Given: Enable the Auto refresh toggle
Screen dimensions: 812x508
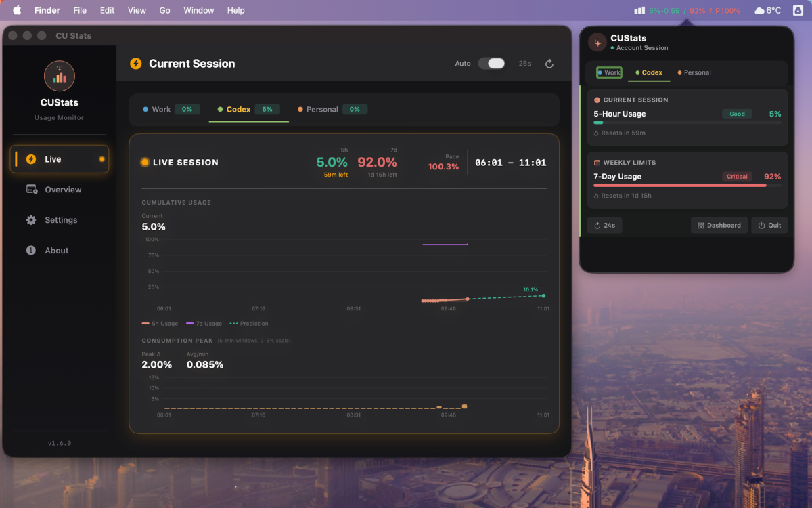Looking at the screenshot, I should click(x=493, y=63).
